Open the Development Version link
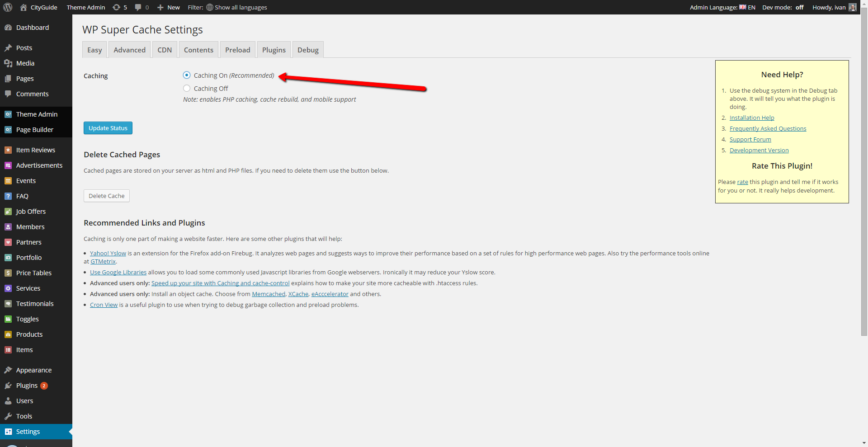Screen dimensions: 868x447 tap(759, 150)
